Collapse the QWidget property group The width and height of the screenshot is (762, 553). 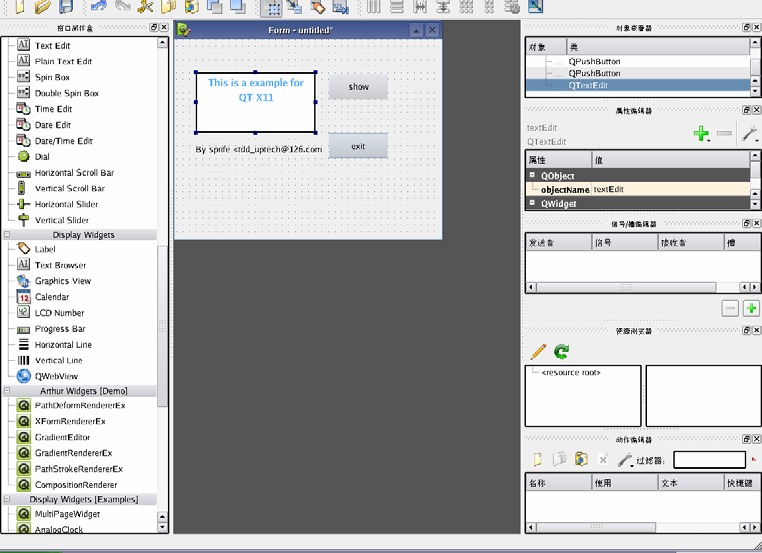click(x=533, y=203)
